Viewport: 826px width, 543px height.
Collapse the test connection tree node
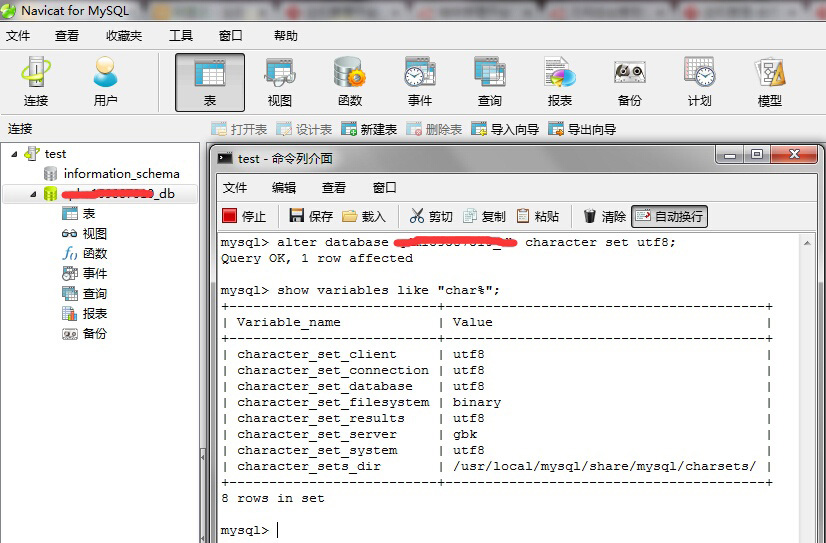coord(15,154)
